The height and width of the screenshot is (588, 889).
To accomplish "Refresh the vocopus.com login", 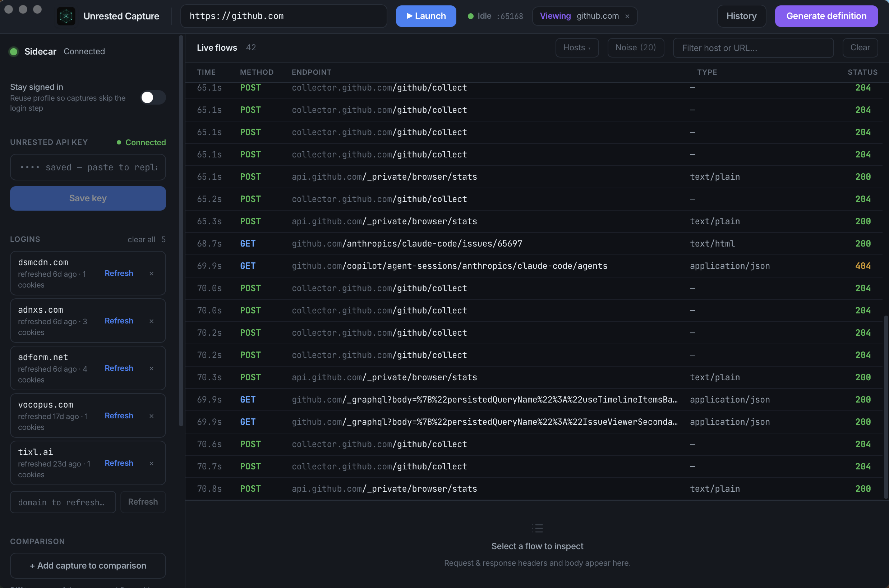I will pyautogui.click(x=119, y=415).
